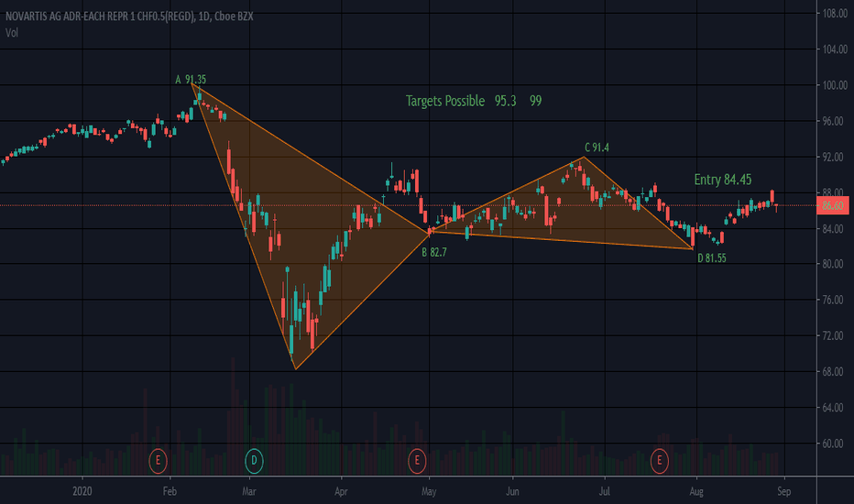Click the 84.00 price axis label
The image size is (854, 504).
click(835, 229)
